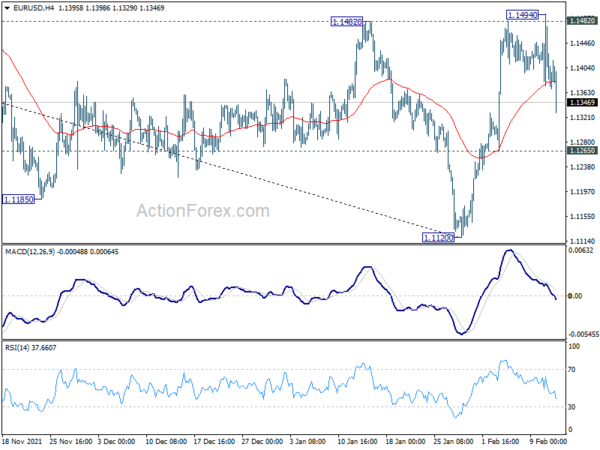Click the 1.12380 price axis value

pos(582,167)
